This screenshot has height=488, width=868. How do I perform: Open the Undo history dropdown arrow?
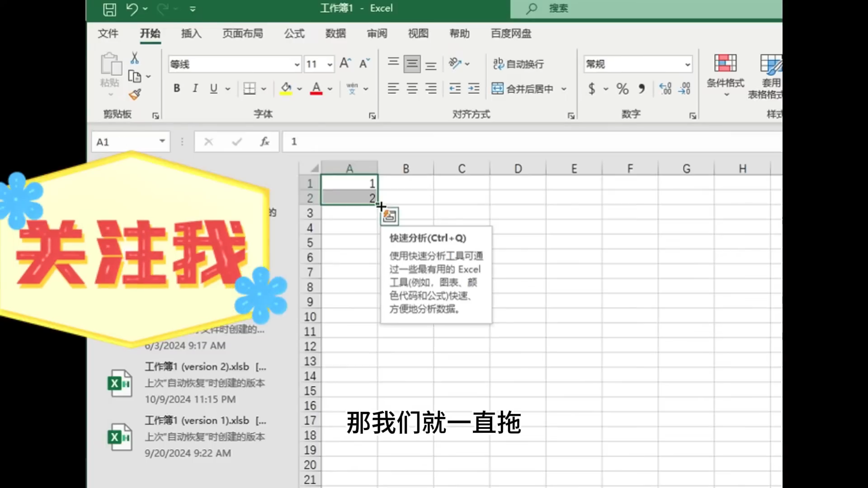pos(145,9)
